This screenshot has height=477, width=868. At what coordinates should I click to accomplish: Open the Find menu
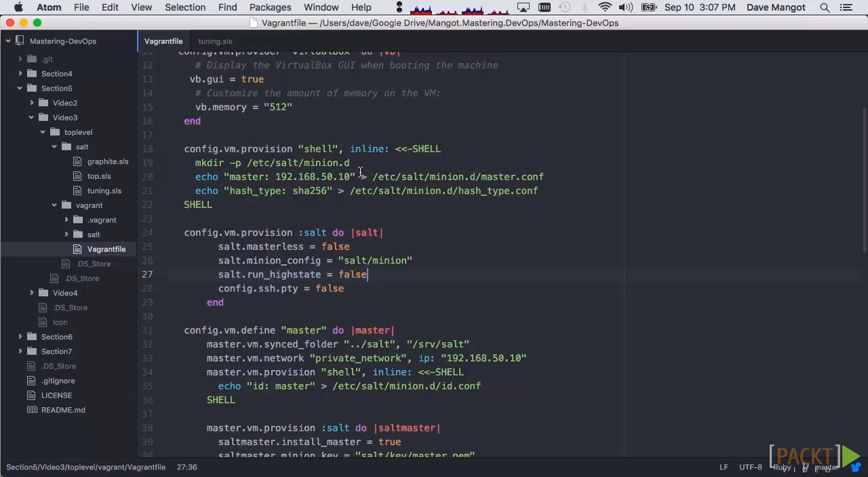227,7
